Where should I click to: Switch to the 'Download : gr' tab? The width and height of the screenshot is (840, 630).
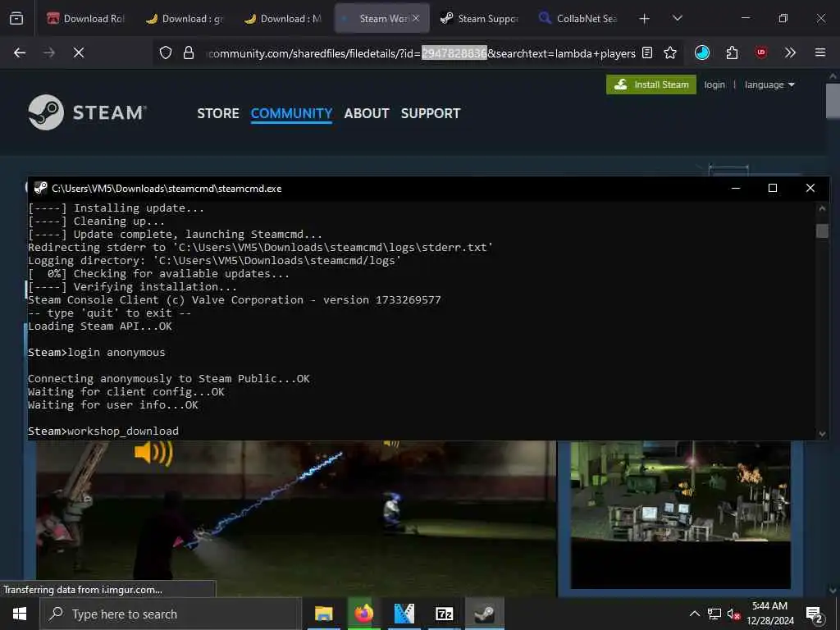[x=185, y=19]
